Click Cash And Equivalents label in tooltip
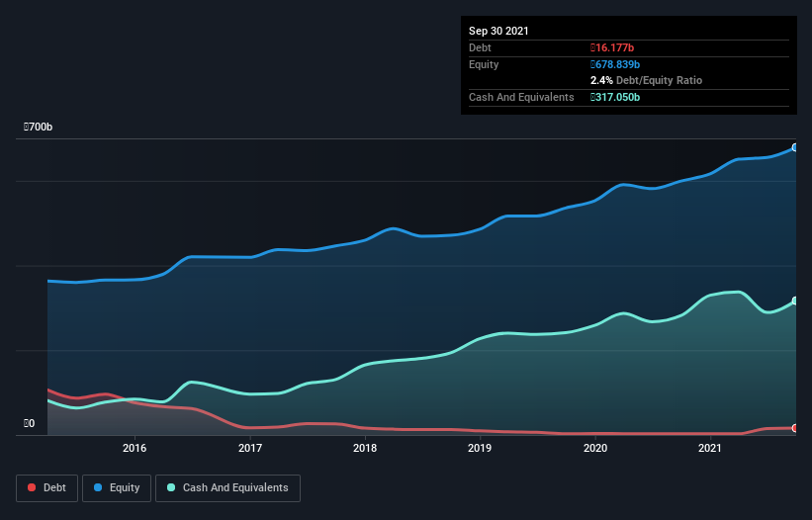The width and height of the screenshot is (812, 520). pyautogui.click(x=521, y=97)
